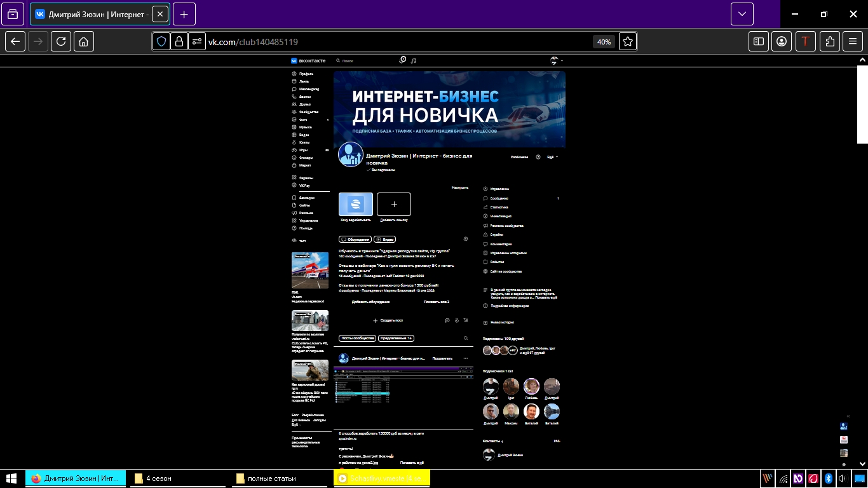Open VK notifications bell icon
Image resolution: width=868 pixels, height=488 pixels.
pyautogui.click(x=402, y=60)
